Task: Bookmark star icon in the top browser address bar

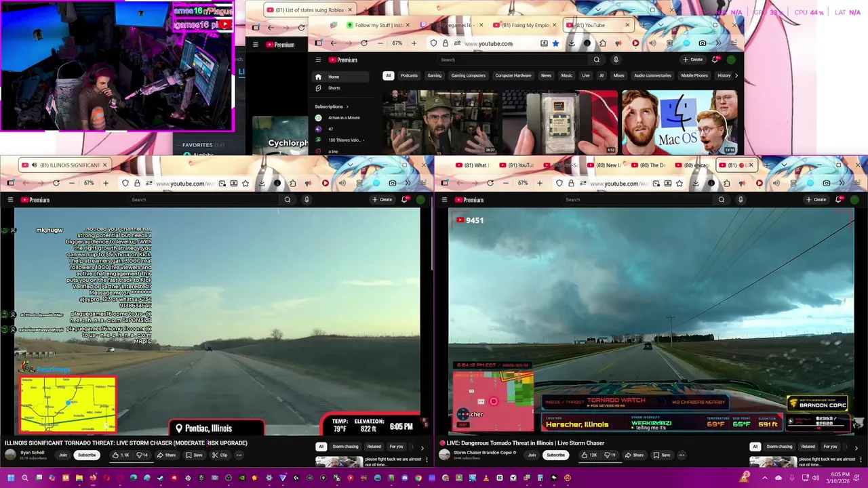Action: (x=555, y=43)
